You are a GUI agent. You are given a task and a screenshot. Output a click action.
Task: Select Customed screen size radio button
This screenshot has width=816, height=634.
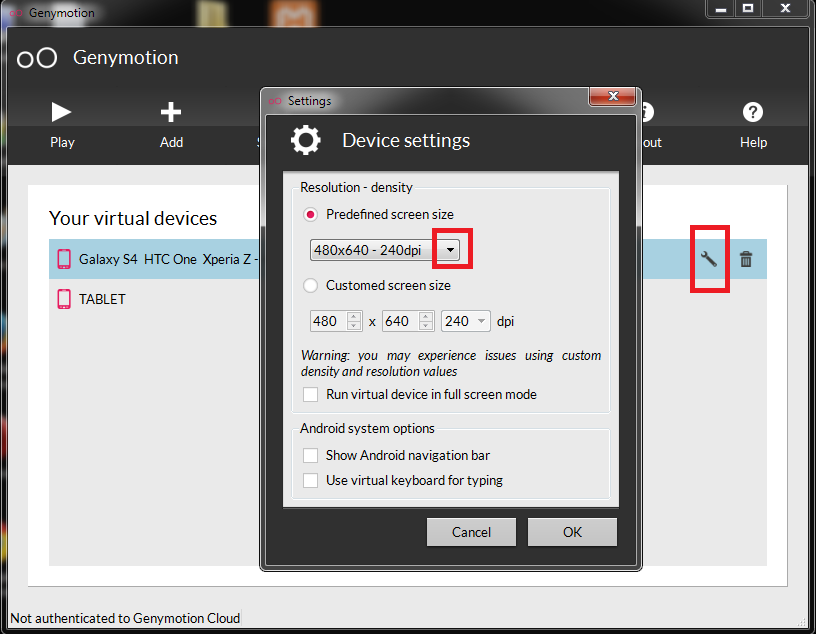(x=310, y=285)
